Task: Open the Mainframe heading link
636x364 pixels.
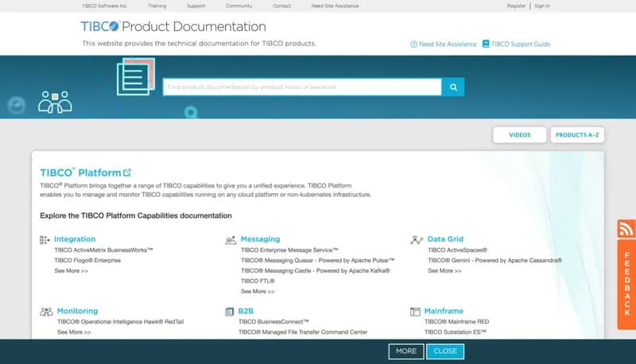Action: pyautogui.click(x=444, y=311)
